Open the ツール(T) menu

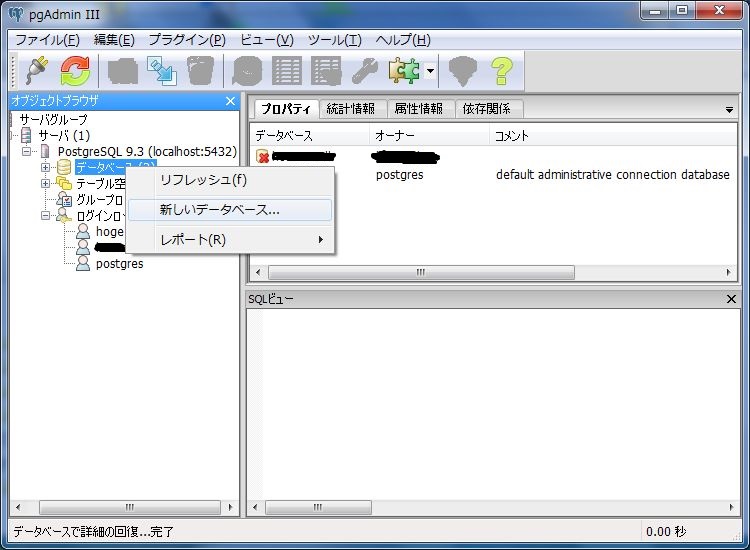pos(334,40)
